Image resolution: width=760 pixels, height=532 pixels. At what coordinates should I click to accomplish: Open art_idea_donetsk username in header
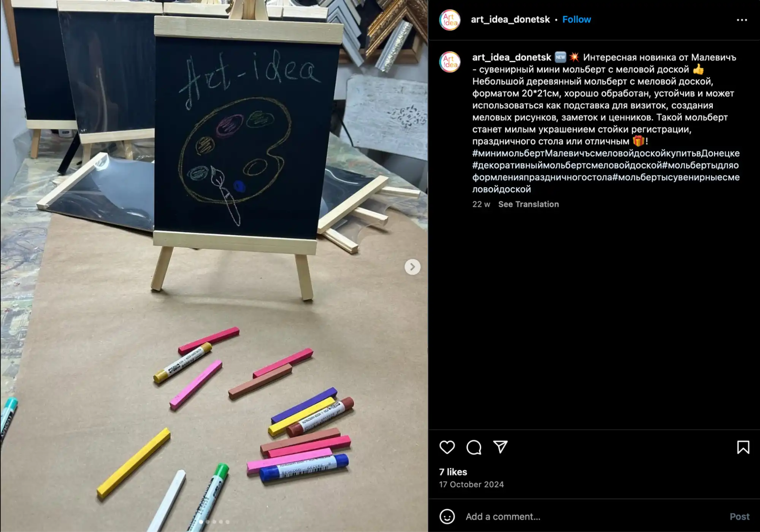point(510,19)
